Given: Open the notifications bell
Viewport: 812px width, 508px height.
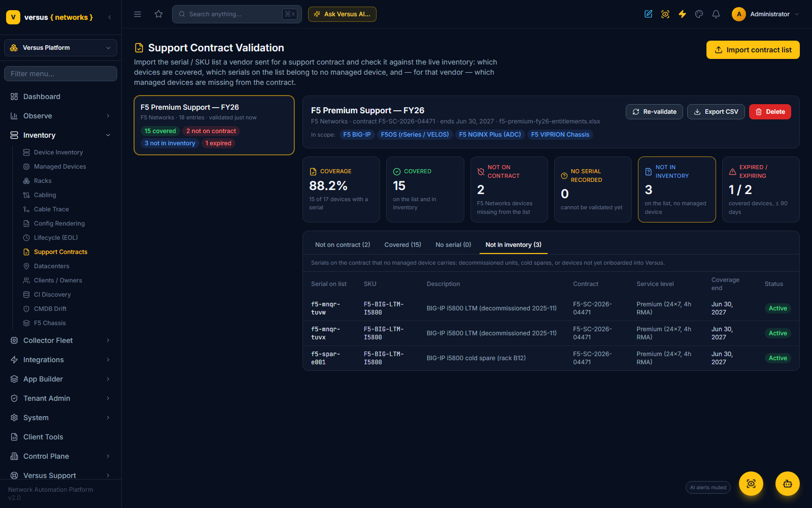Looking at the screenshot, I should pyautogui.click(x=716, y=14).
